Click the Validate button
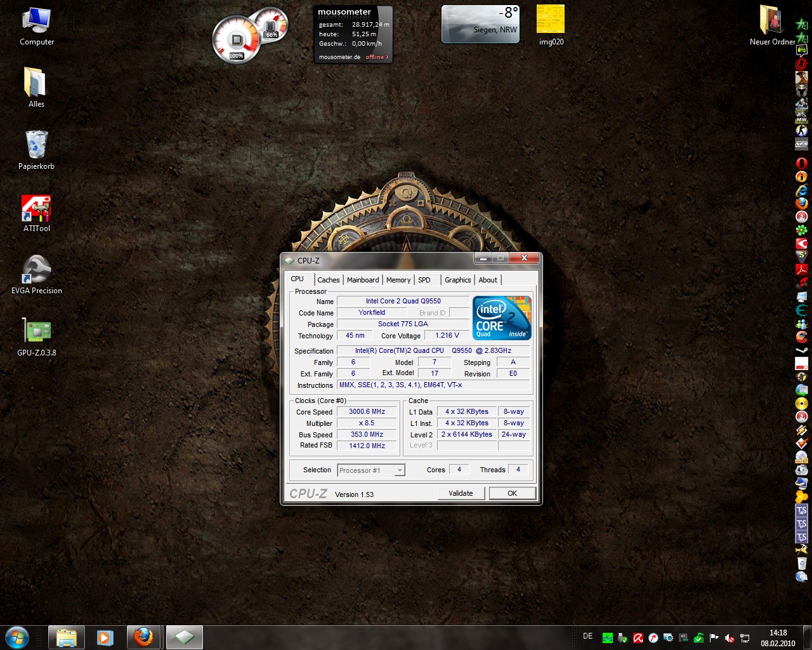812x650 pixels. (x=461, y=493)
